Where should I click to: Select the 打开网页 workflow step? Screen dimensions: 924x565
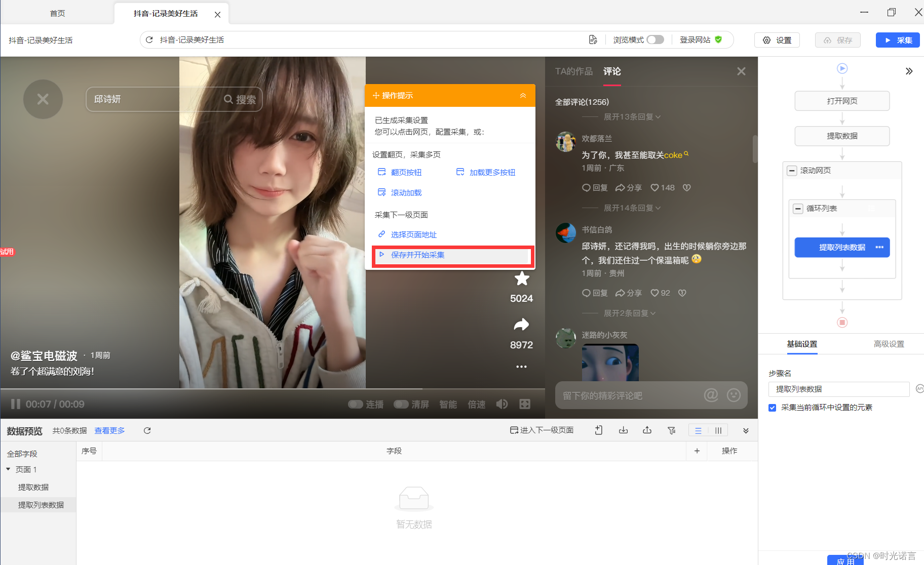click(x=842, y=101)
